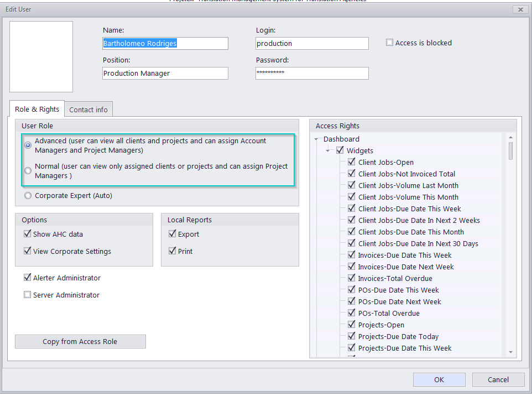
Task: Toggle POs-Due Date This Week checkbox
Action: pyautogui.click(x=352, y=290)
